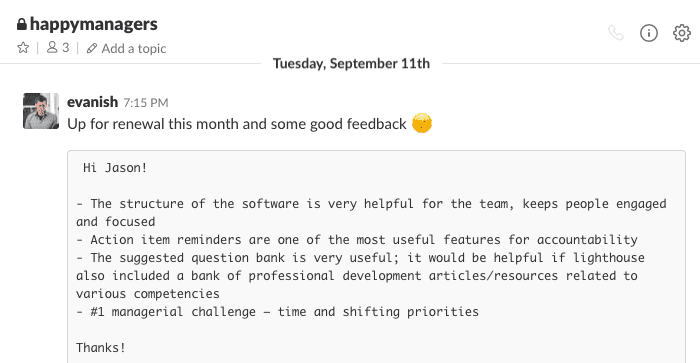
Task: Click the 'Action item reminders' snippet line
Action: click(x=357, y=240)
